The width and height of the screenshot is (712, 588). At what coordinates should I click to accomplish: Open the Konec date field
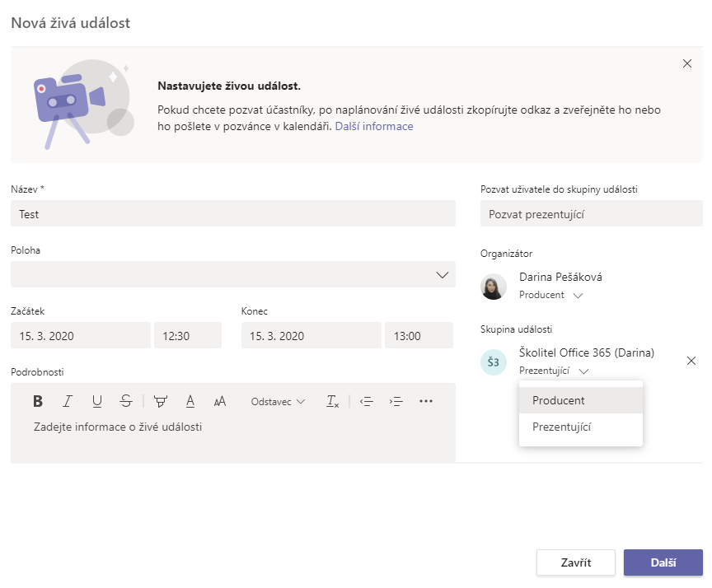click(311, 335)
